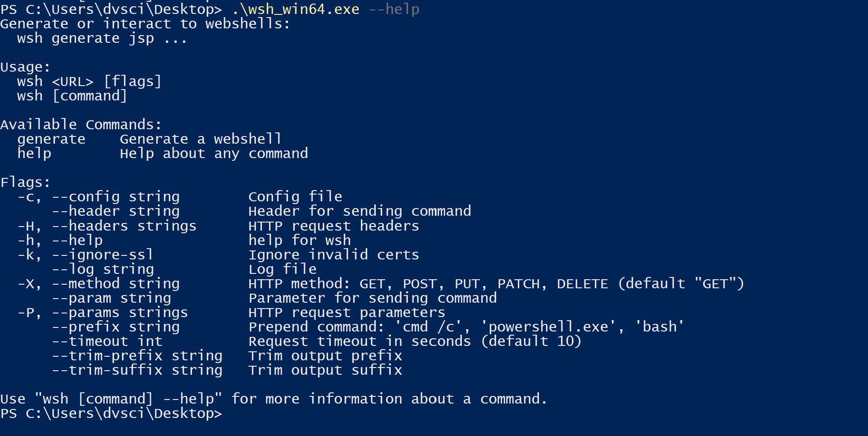Click the 'Ignore invalid certs' description

coord(334,254)
